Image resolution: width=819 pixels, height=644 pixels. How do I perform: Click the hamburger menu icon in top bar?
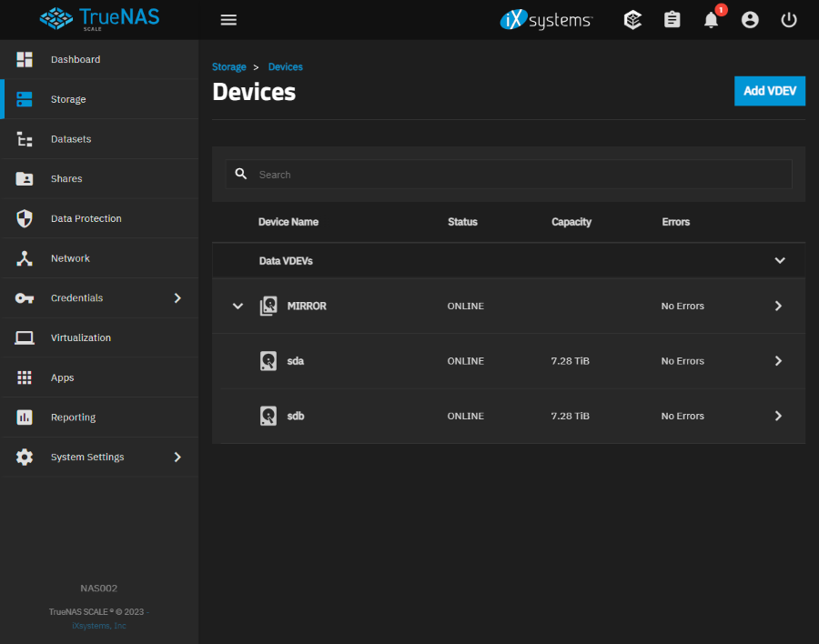coord(228,20)
